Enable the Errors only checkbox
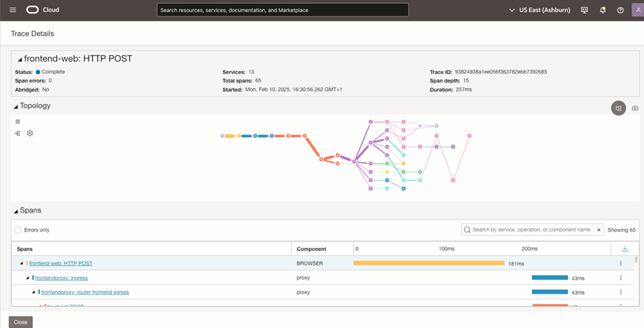Viewport: 644px width, 328px height. [19, 230]
